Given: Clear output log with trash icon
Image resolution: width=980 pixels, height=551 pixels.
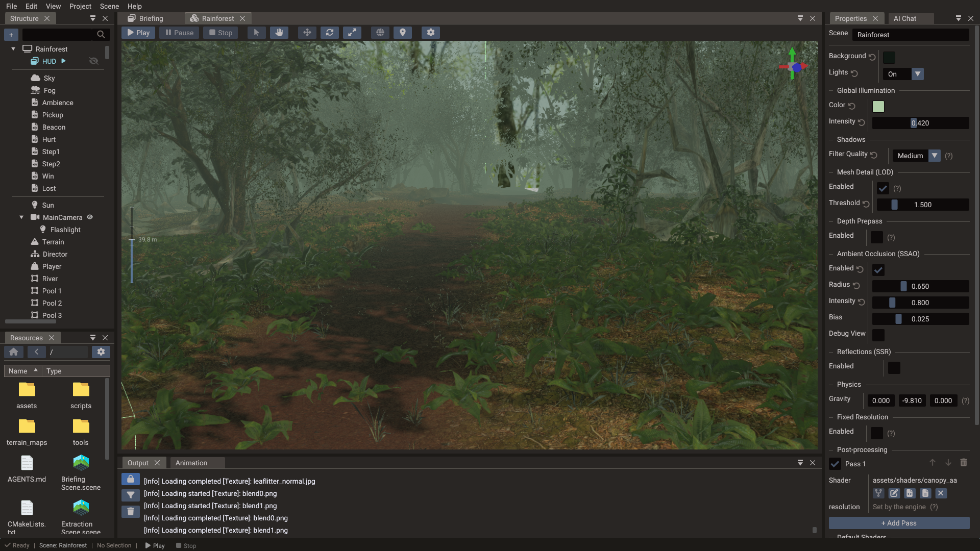Looking at the screenshot, I should coord(131,511).
